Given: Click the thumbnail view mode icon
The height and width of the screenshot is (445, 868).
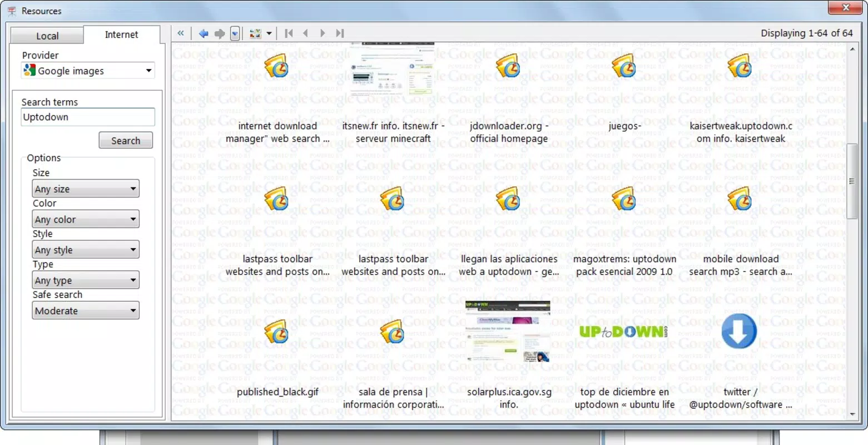Looking at the screenshot, I should pyautogui.click(x=255, y=34).
